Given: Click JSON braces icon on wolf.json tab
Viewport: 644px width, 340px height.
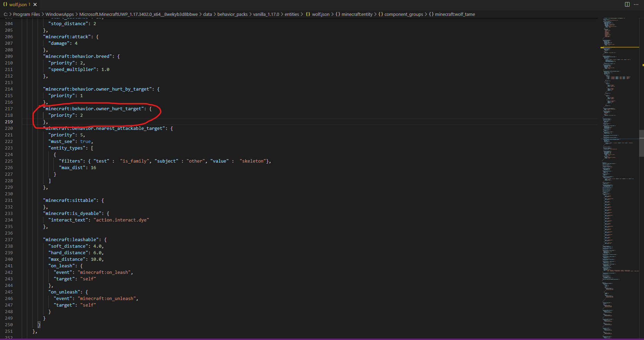Looking at the screenshot, I should tap(5, 4).
